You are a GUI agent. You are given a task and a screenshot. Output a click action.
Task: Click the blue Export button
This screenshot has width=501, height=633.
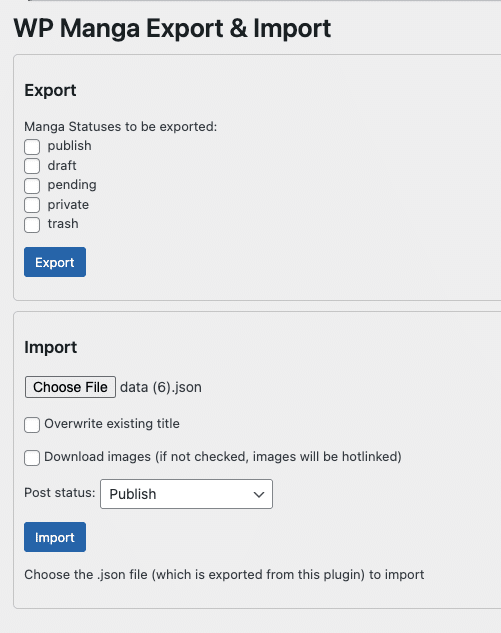(55, 262)
